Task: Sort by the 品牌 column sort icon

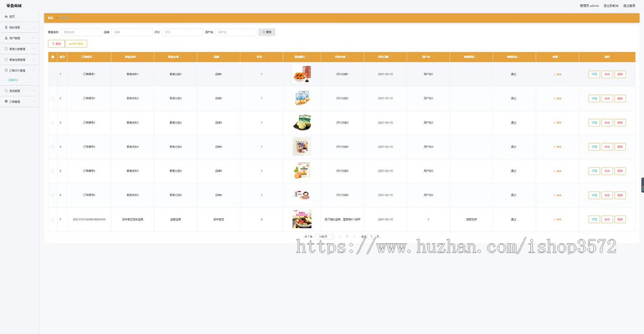Action: coord(221,57)
